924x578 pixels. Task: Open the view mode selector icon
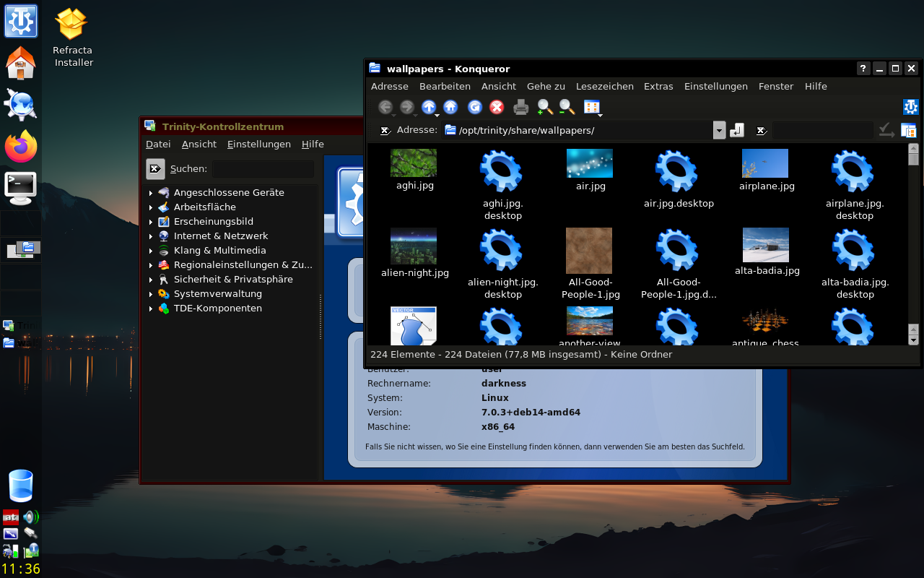click(x=592, y=107)
